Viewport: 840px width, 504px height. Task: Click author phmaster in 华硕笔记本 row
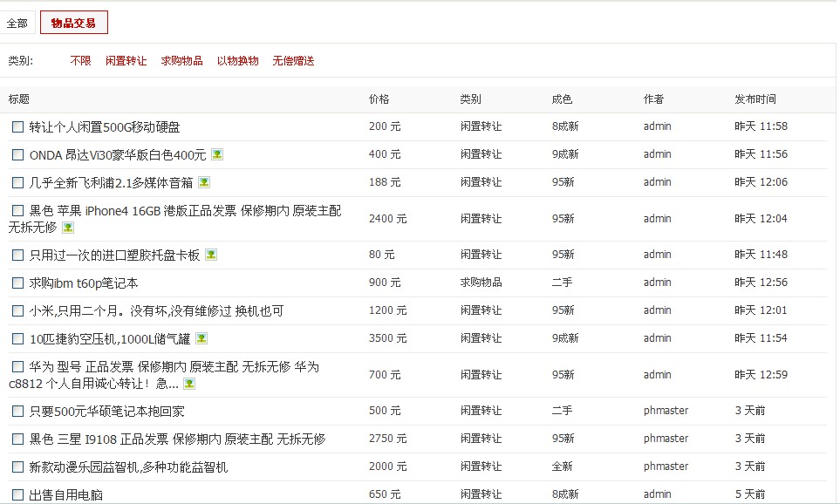(666, 411)
